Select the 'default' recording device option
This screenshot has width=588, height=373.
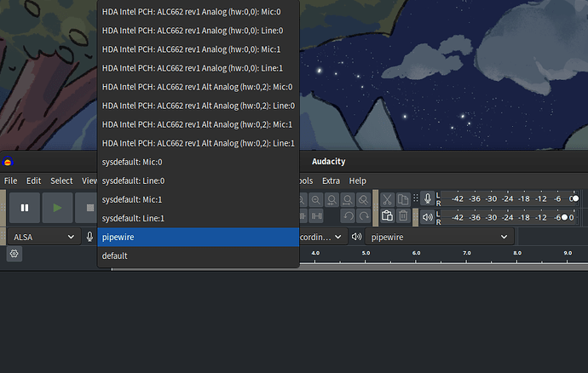tap(115, 255)
